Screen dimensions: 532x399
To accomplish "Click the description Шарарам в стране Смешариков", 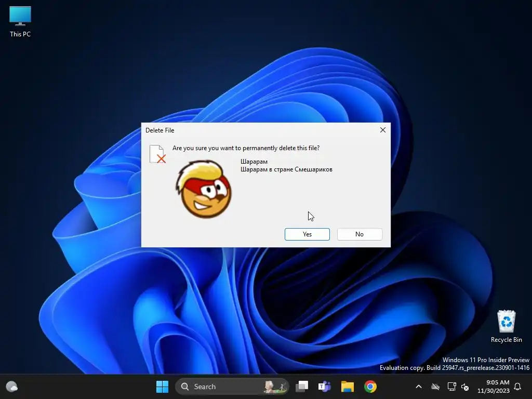I will (286, 169).
